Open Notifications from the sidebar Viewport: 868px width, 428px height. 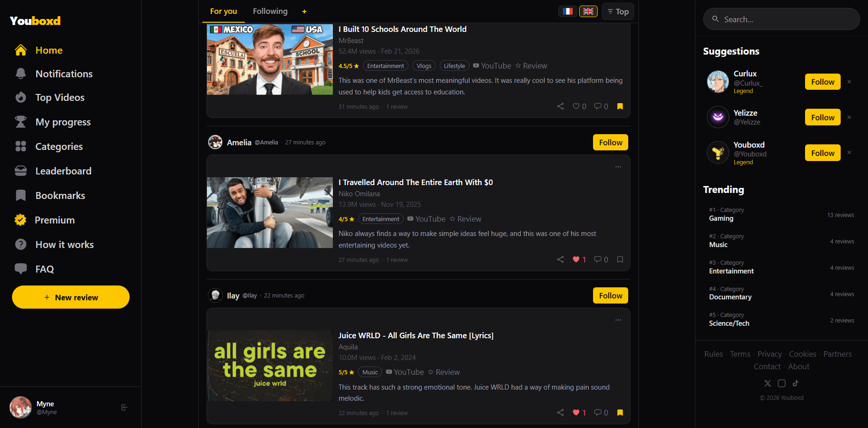click(x=63, y=74)
